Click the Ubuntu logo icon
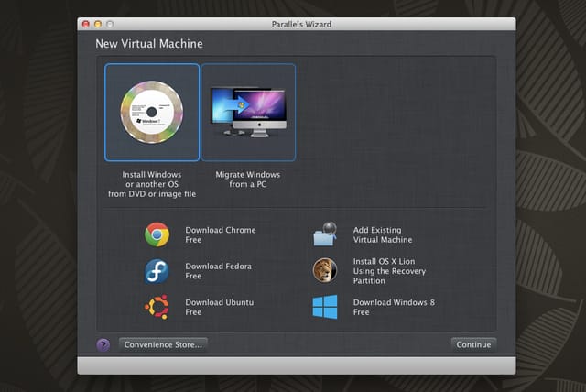Image resolution: width=586 pixels, height=392 pixels. (x=157, y=307)
